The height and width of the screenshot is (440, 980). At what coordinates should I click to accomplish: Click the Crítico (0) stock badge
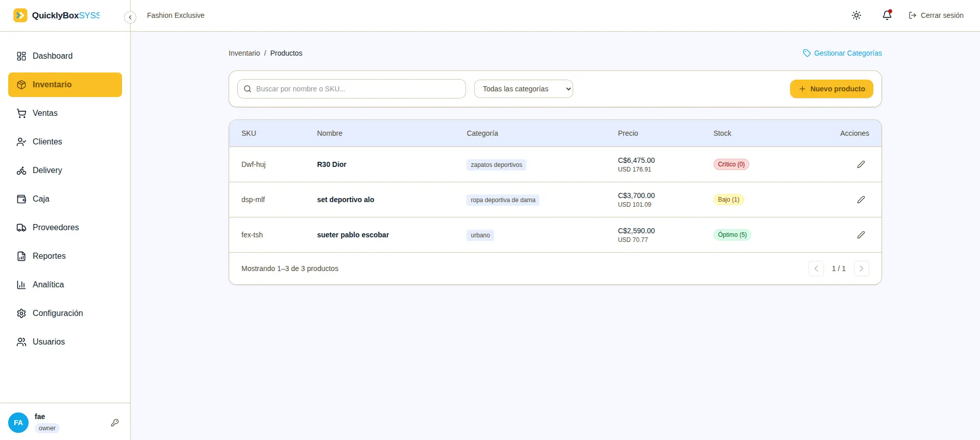(x=731, y=164)
